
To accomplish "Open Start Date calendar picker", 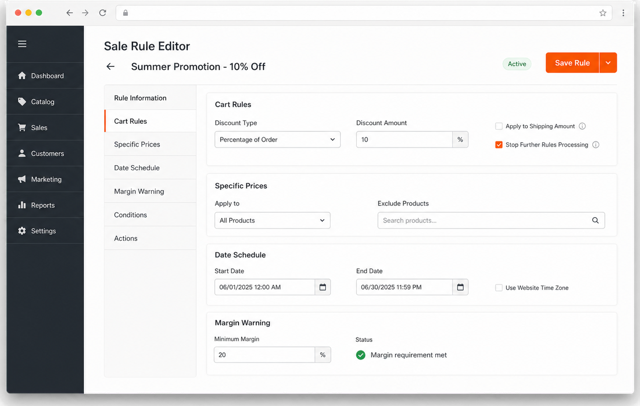I will click(322, 287).
